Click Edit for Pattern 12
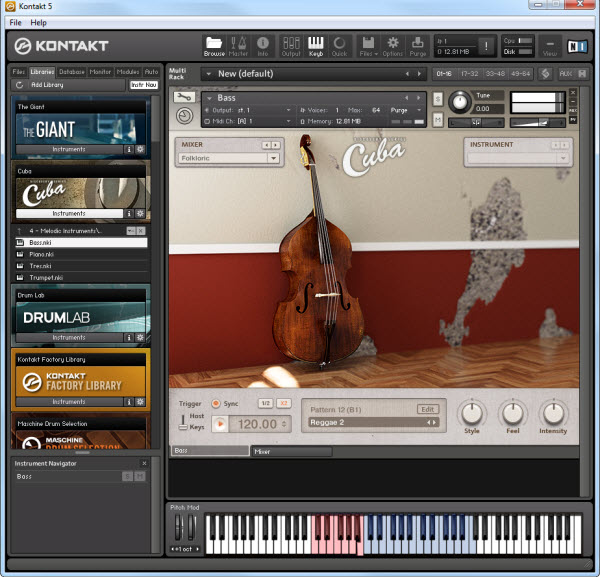 427,409
